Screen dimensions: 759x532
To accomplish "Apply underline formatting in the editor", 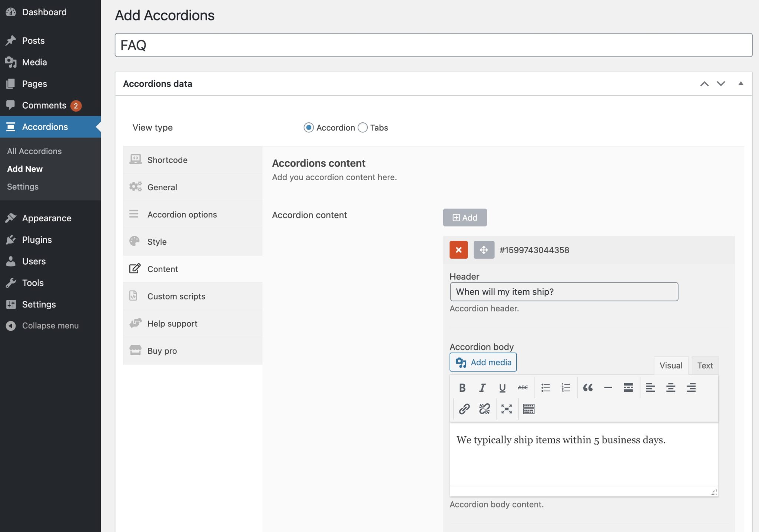I will (x=502, y=388).
